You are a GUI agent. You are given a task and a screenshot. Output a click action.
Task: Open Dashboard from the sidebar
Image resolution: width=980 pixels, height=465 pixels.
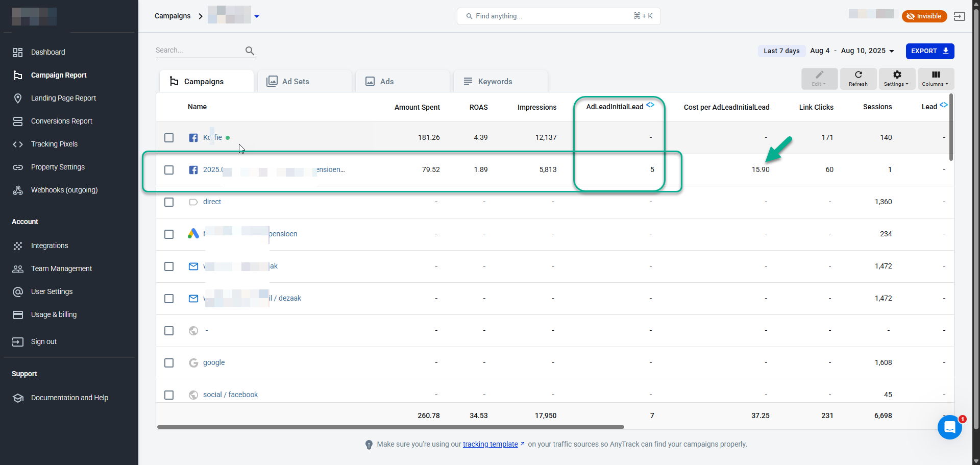pyautogui.click(x=48, y=52)
